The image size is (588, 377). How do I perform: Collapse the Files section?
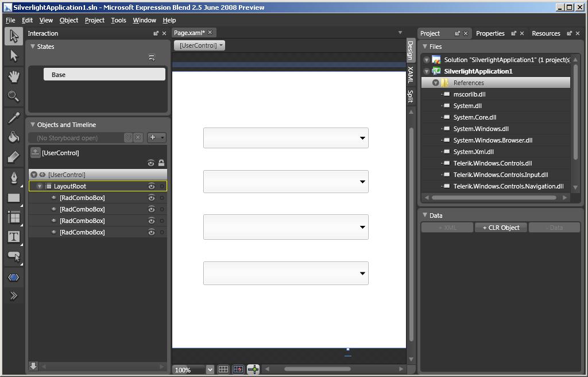pos(425,46)
